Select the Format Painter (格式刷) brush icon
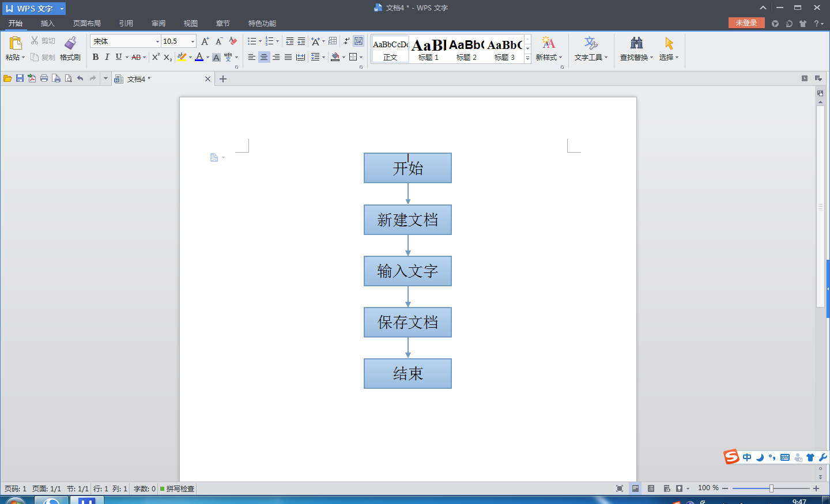The height and width of the screenshot is (504, 830). (x=70, y=43)
